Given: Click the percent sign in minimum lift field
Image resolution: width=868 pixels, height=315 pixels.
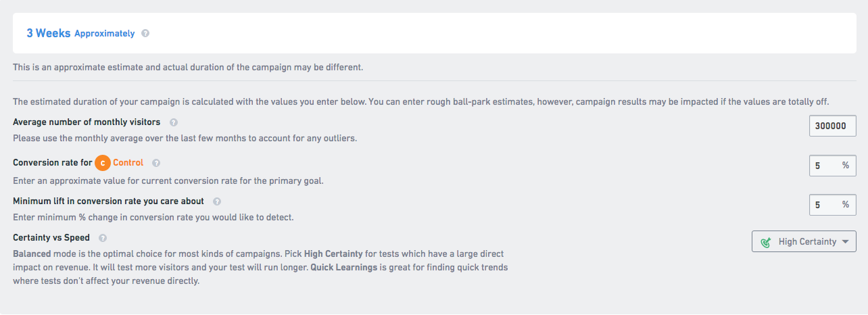Looking at the screenshot, I should 846,204.
